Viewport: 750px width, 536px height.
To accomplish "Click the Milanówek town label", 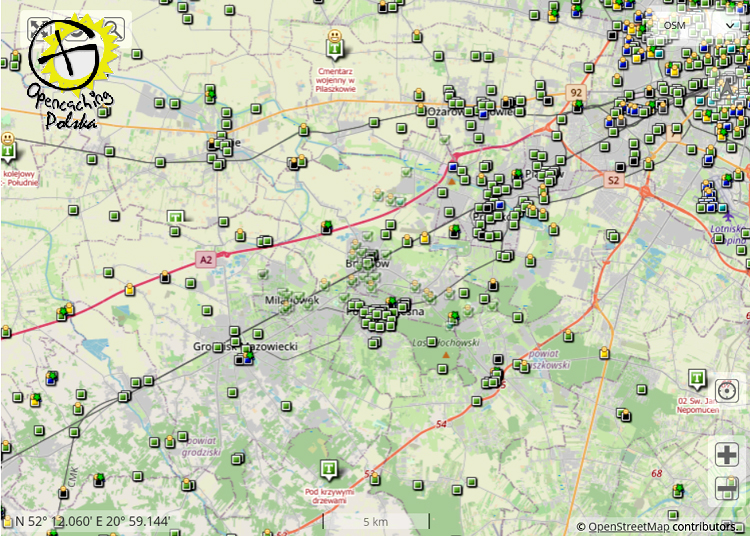I will pos(292,300).
